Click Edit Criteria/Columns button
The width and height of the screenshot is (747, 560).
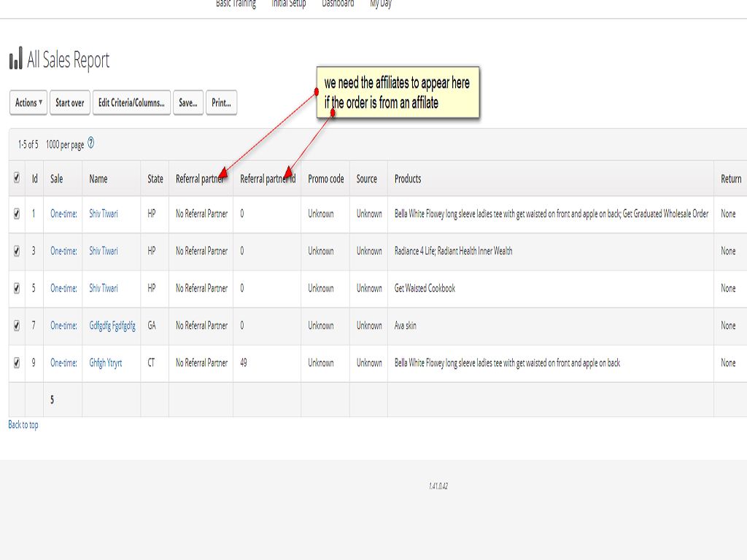click(131, 103)
